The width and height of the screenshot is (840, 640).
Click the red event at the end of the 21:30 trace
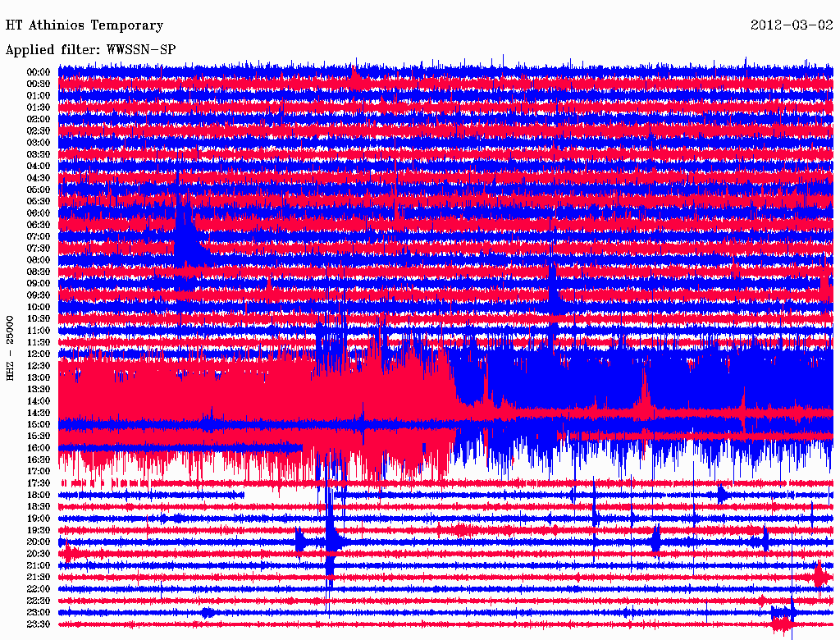(x=819, y=576)
